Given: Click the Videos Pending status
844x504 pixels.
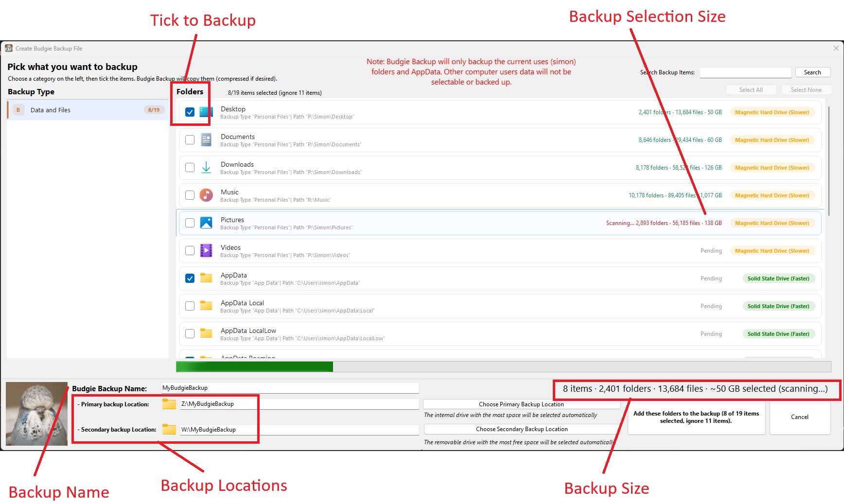Looking at the screenshot, I should (x=711, y=251).
